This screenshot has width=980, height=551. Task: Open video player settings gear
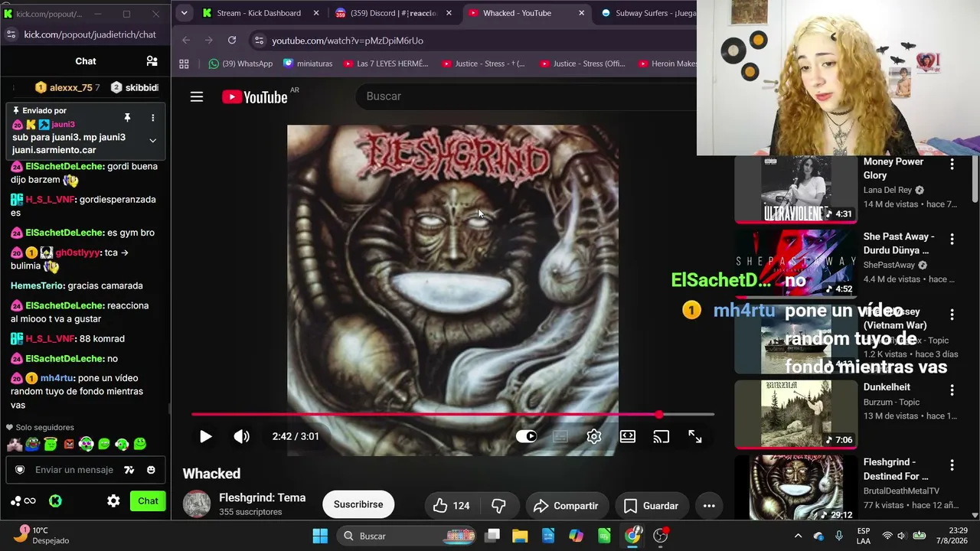[594, 436]
